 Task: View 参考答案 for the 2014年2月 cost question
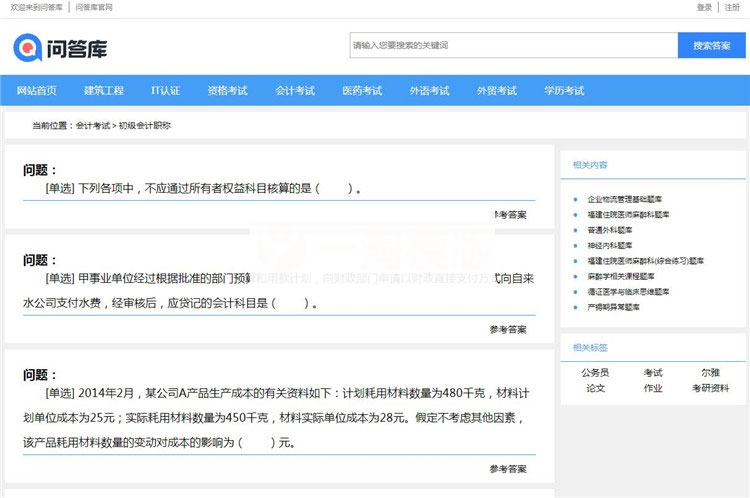click(x=508, y=469)
